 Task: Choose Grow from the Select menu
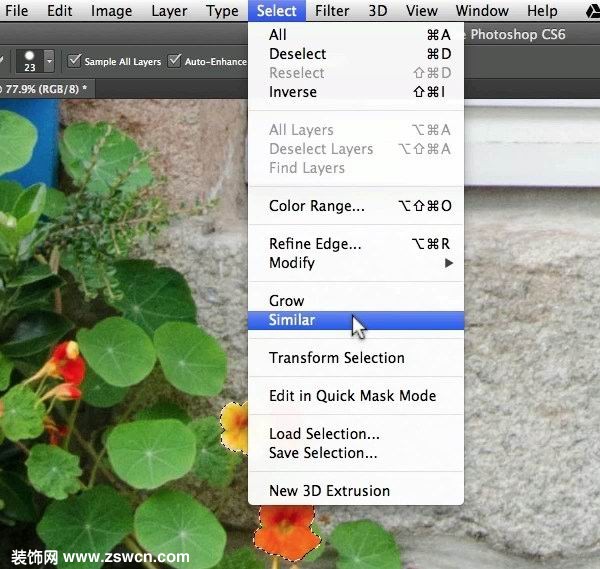[356, 301]
